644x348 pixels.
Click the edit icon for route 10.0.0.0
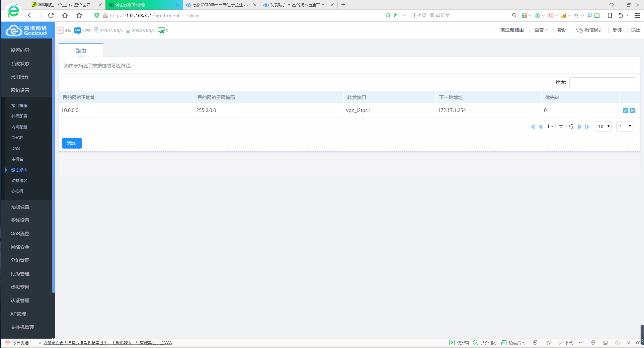tap(625, 110)
